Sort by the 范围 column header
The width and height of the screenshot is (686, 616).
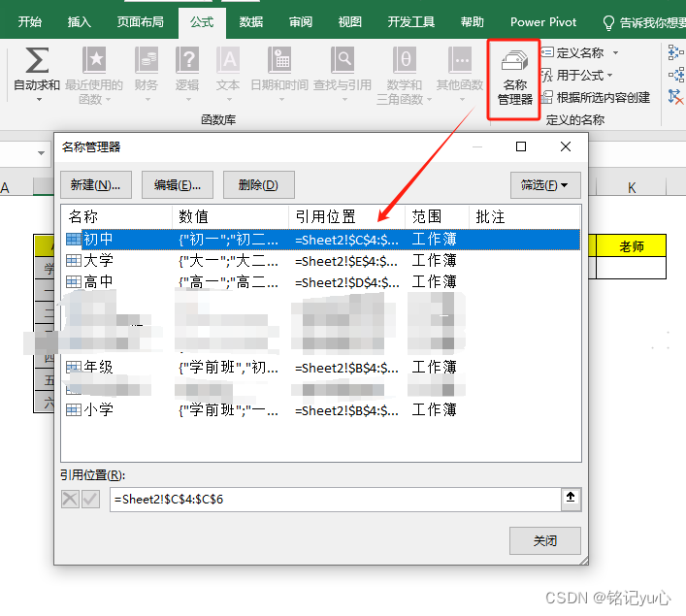[x=437, y=216]
